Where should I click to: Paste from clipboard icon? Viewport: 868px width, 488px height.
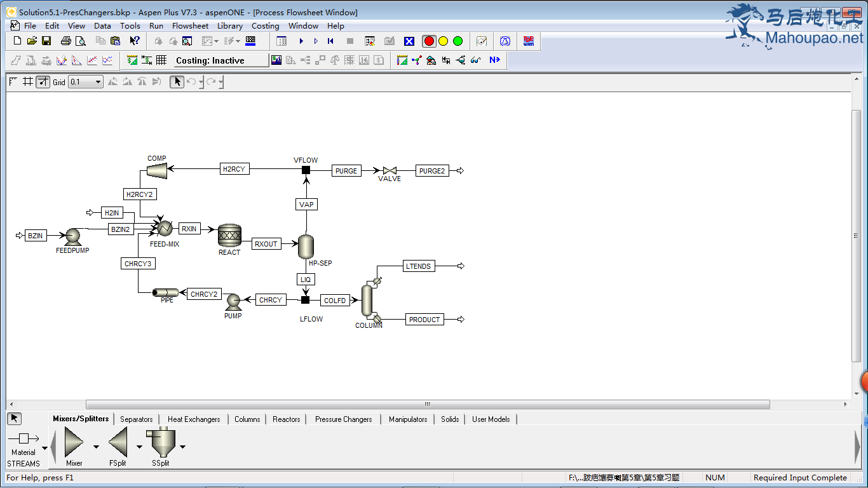point(115,41)
